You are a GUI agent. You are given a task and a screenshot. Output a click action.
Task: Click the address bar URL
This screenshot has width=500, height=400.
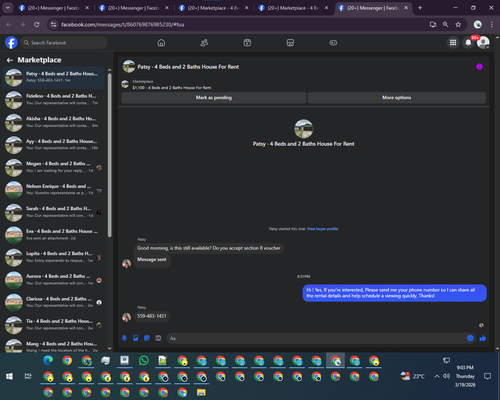pyautogui.click(x=122, y=24)
